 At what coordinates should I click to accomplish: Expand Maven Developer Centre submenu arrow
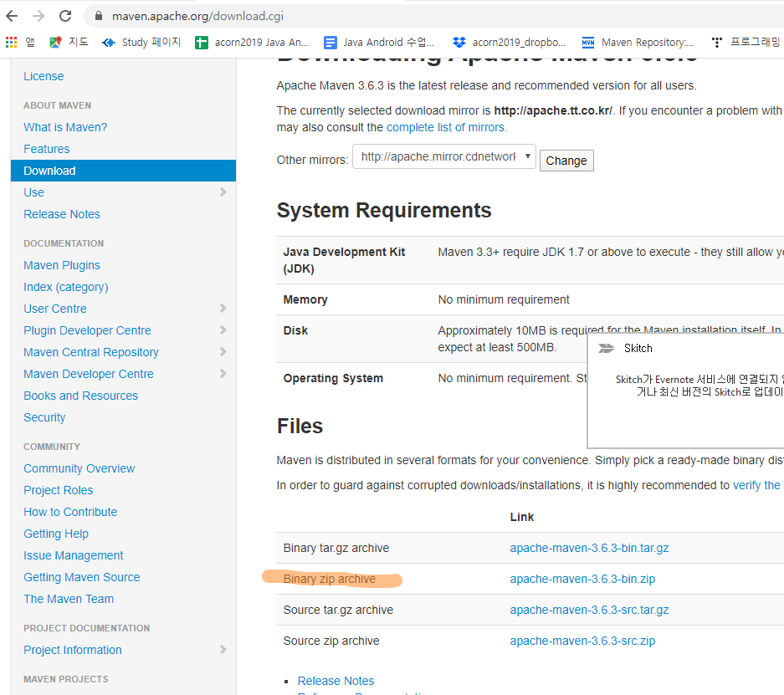[x=223, y=374]
